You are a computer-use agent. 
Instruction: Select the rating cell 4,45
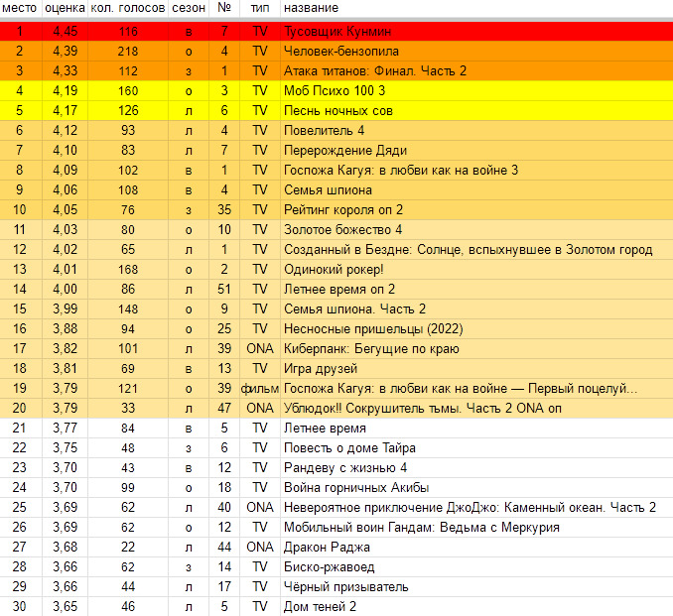coord(66,32)
